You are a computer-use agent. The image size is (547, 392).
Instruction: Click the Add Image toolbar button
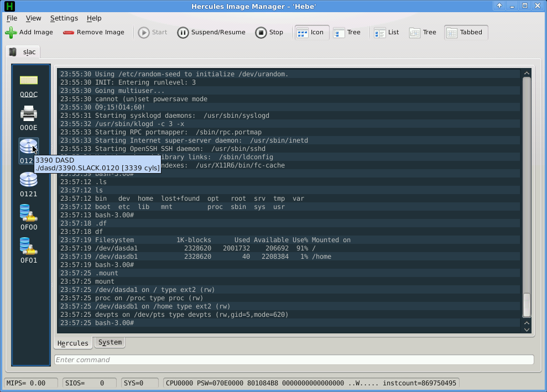29,33
